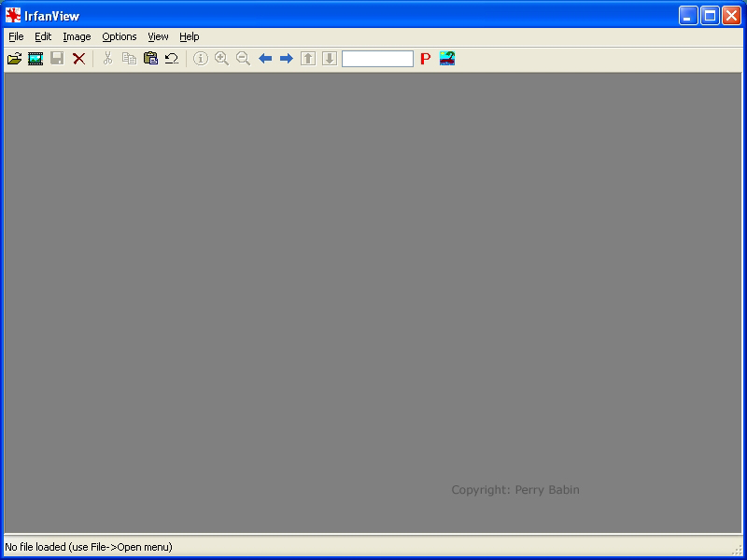Screen dimensions: 747x560
Task: Click the Save floppy disk icon
Action: [x=57, y=59]
